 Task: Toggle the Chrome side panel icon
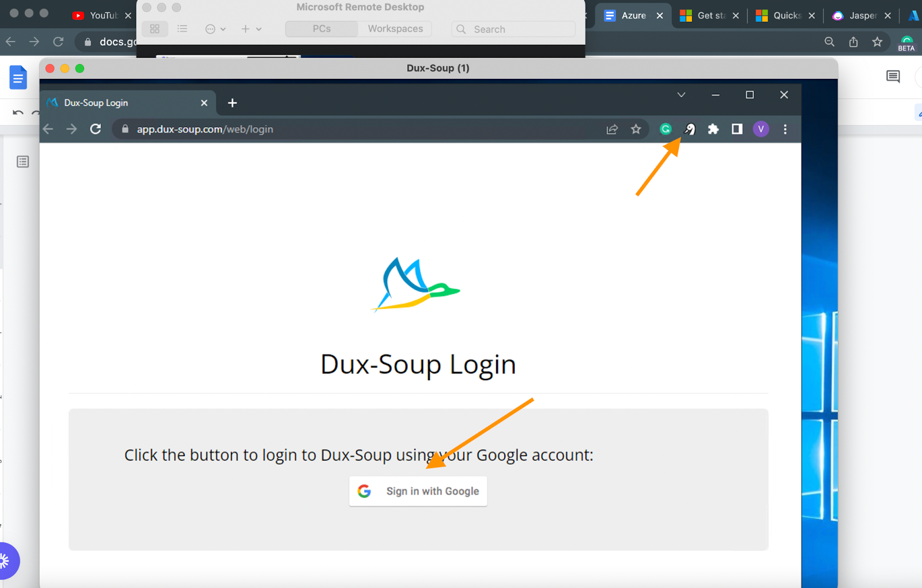(737, 129)
